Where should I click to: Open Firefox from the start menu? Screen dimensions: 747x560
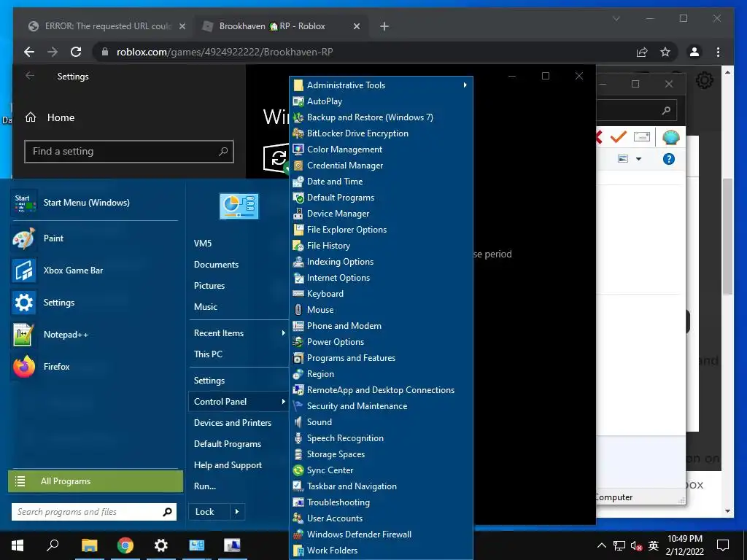(x=93, y=367)
